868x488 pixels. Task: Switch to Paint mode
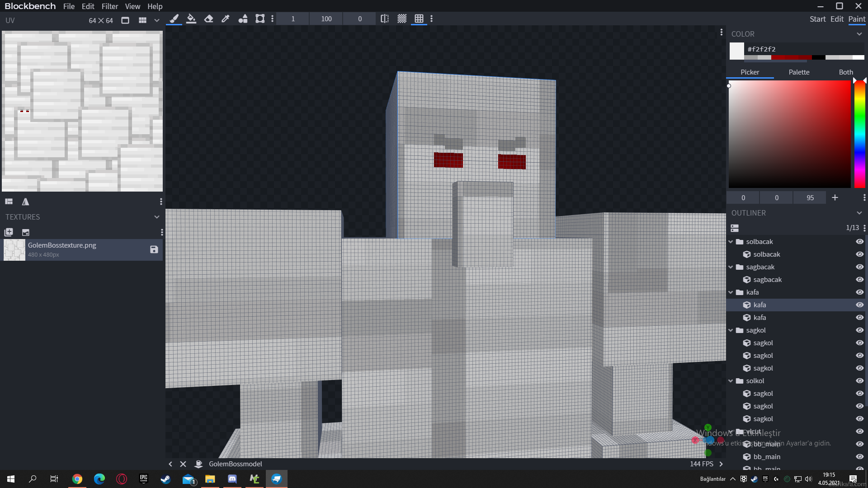click(x=857, y=19)
